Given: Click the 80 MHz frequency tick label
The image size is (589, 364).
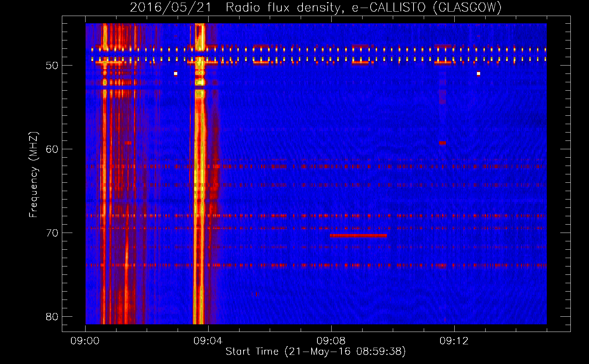Looking at the screenshot, I should coord(52,317).
